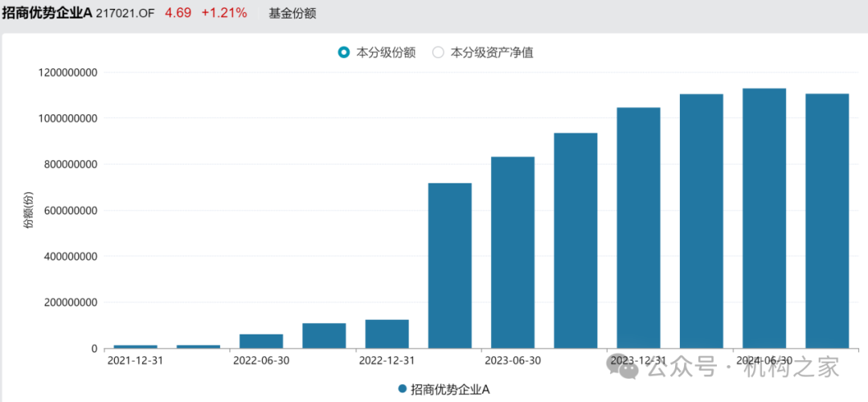Click the 2022-06-30 axis label
This screenshot has width=868, height=402.
[x=260, y=360]
